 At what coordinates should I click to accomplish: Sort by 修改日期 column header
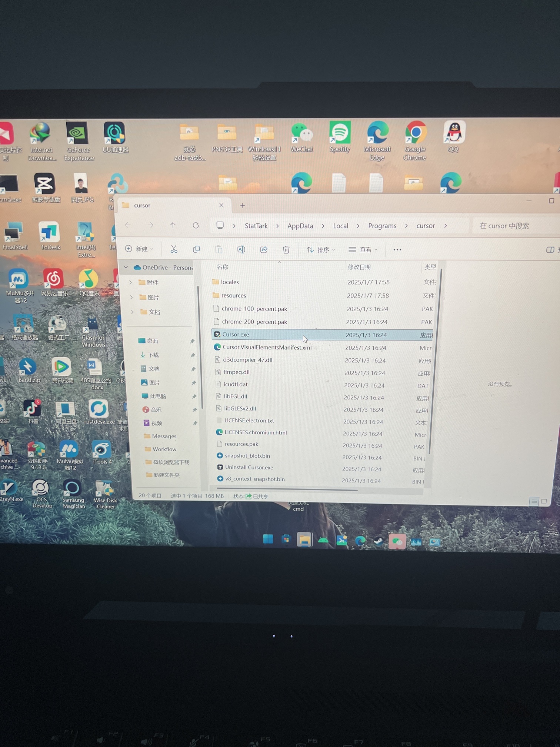click(359, 267)
